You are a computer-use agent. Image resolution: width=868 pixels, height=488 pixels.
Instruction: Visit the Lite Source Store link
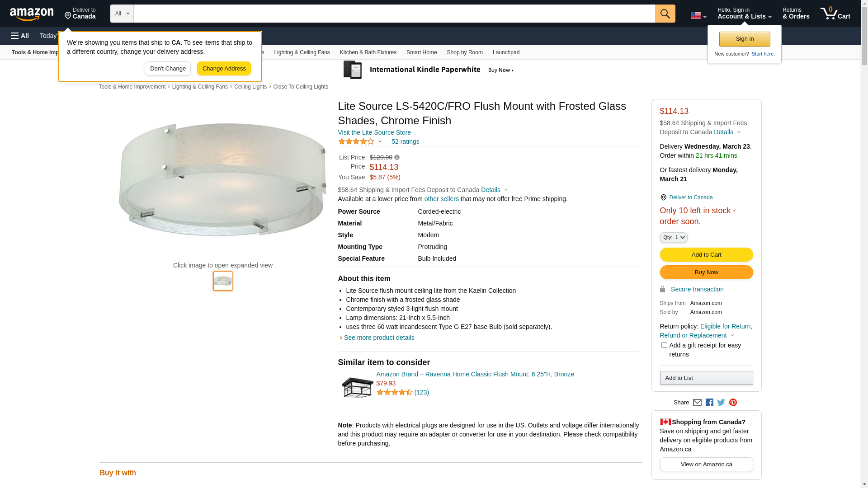(x=374, y=132)
